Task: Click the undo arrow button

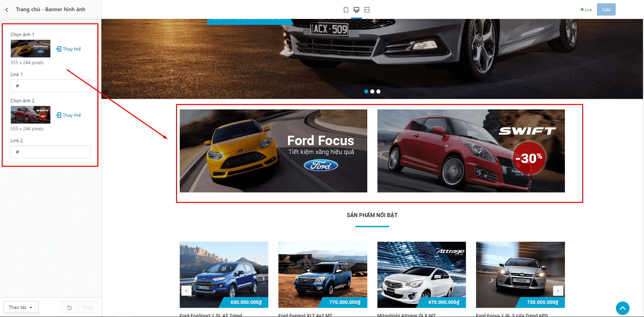Action: click(69, 308)
